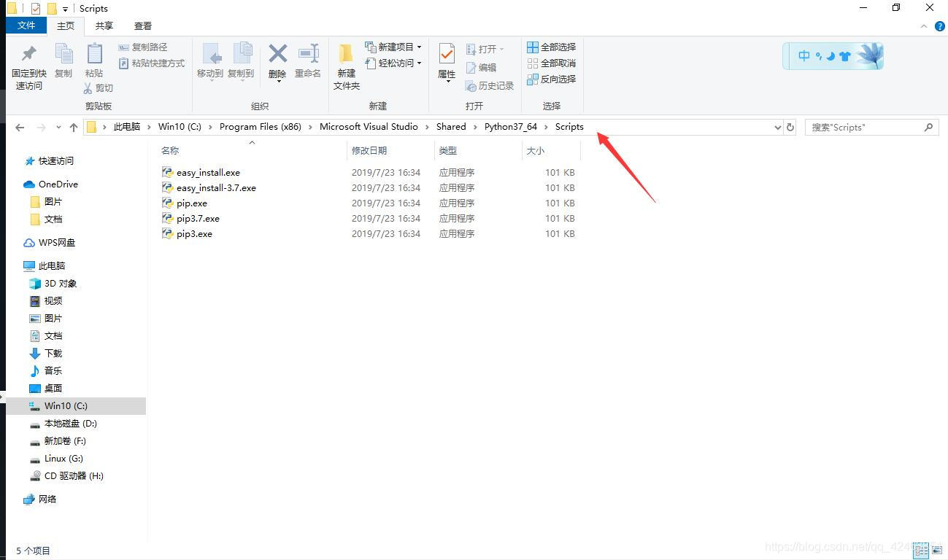Refresh the view using the refresh icon

point(790,127)
